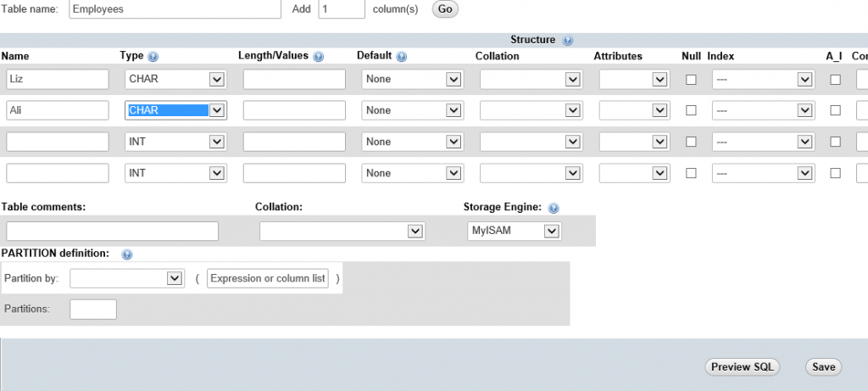Click the Structure help icon
The image size is (868, 391).
[567, 40]
